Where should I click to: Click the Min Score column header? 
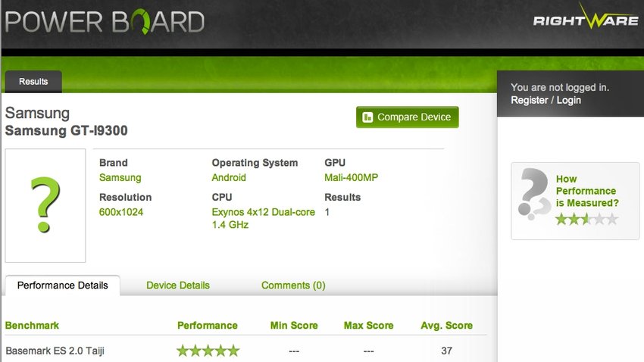[x=294, y=326]
